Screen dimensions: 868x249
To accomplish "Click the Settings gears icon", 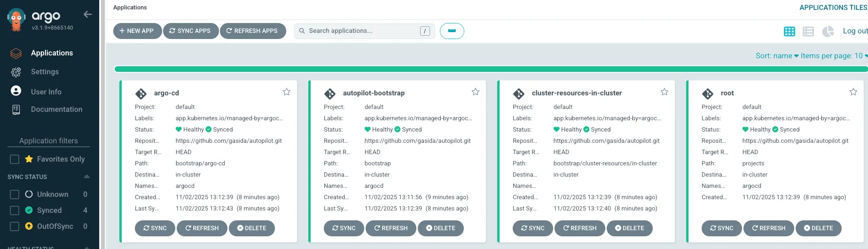I will click(x=16, y=72).
